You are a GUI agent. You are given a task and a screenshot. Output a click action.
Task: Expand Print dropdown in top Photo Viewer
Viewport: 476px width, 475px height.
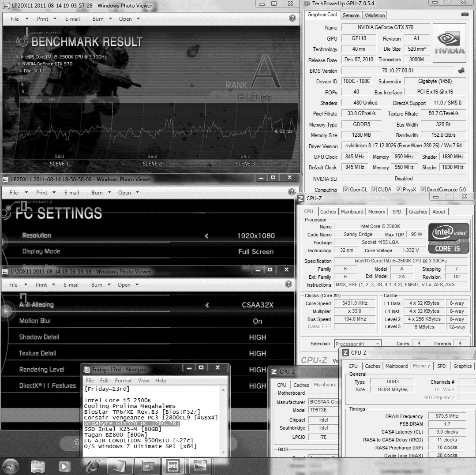click(x=55, y=19)
